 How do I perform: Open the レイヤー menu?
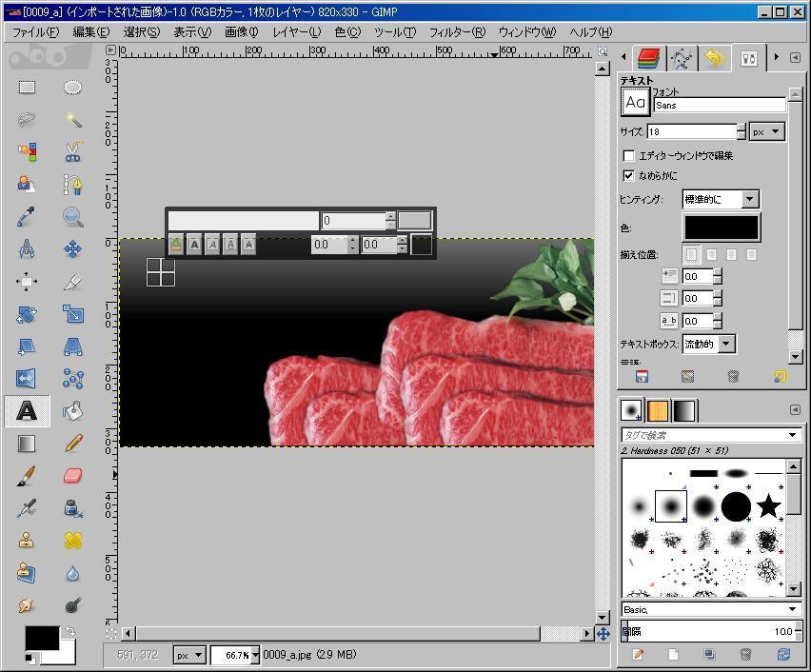(x=296, y=31)
